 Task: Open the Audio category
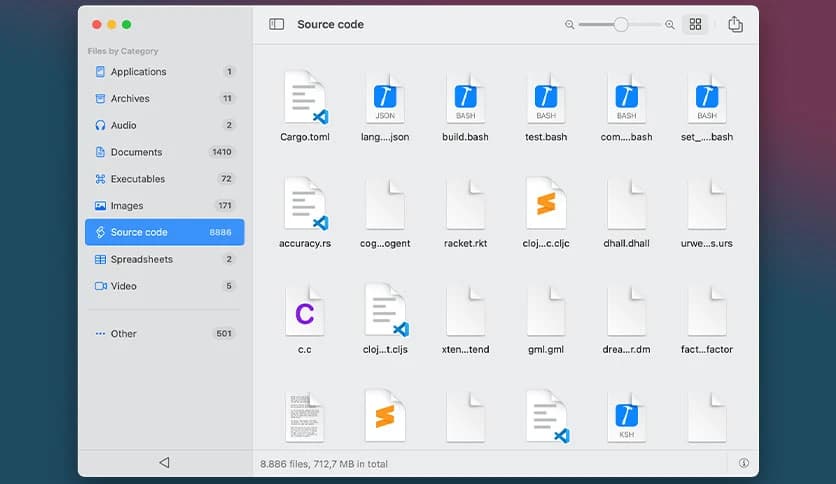coord(164,125)
